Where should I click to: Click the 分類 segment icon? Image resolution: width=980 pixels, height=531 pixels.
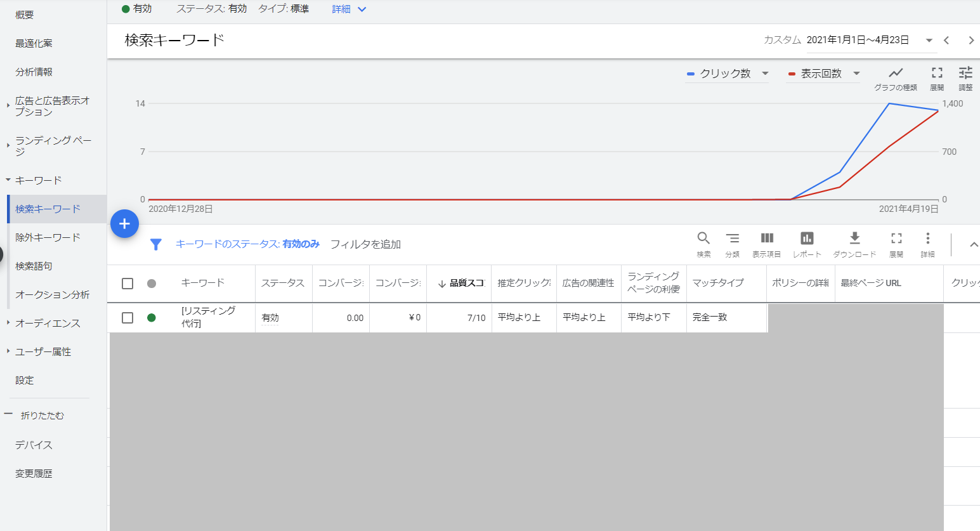[x=733, y=238]
